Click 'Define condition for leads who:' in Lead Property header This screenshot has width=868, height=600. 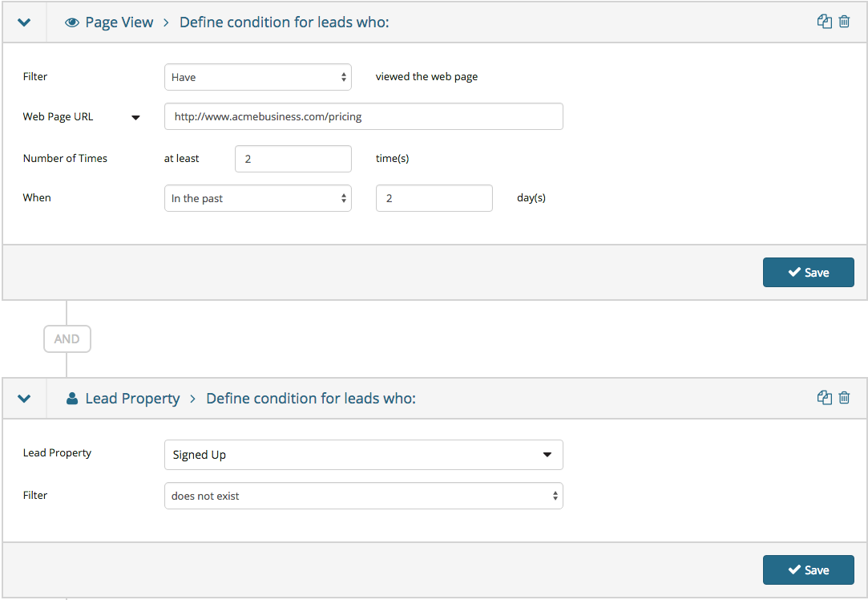(x=310, y=399)
